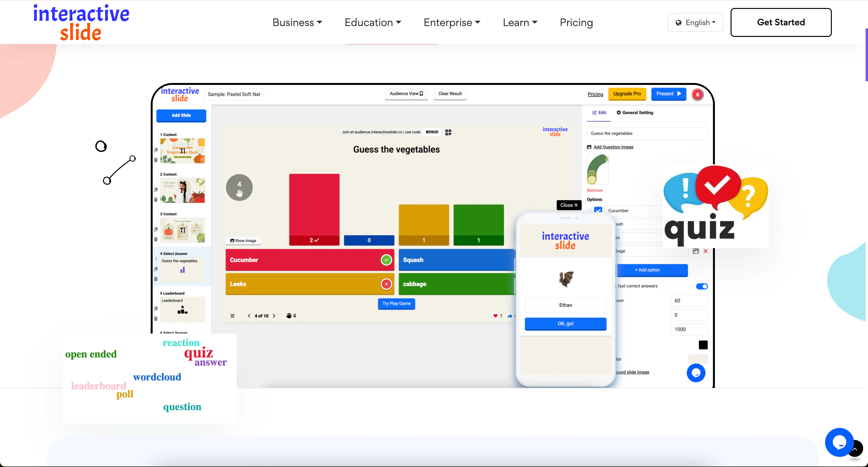Click the Show Image button
The image size is (868, 467).
pyautogui.click(x=243, y=241)
